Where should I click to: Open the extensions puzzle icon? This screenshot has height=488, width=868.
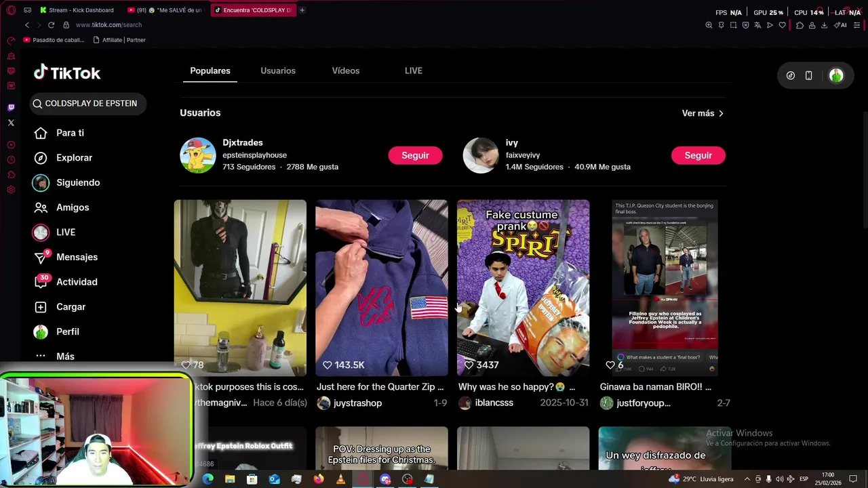pyautogui.click(x=800, y=25)
